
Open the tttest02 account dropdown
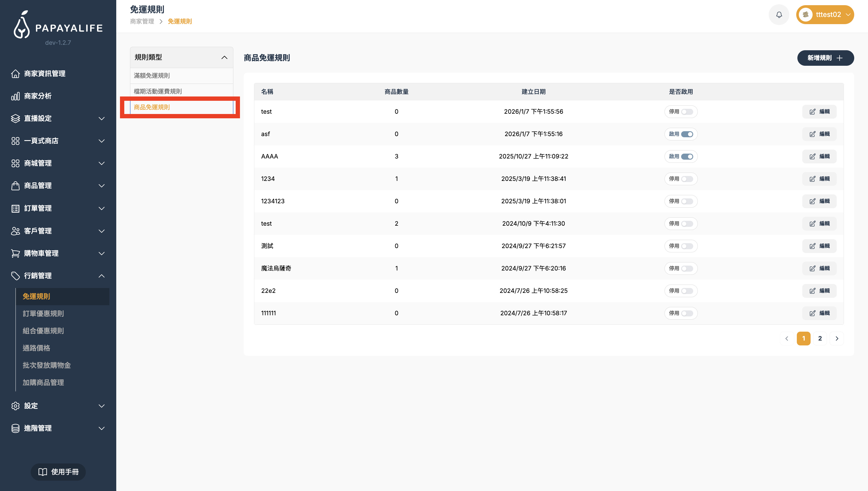[825, 15]
